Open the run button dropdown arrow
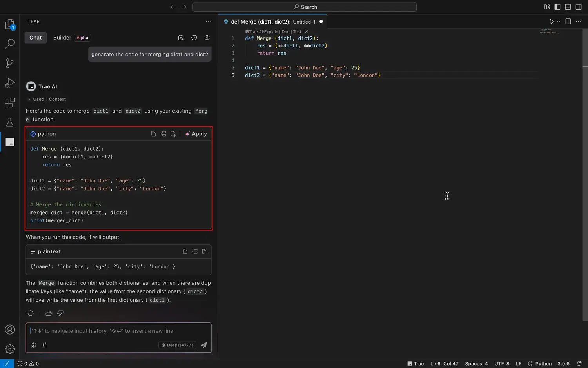The width and height of the screenshot is (588, 368). click(x=559, y=22)
